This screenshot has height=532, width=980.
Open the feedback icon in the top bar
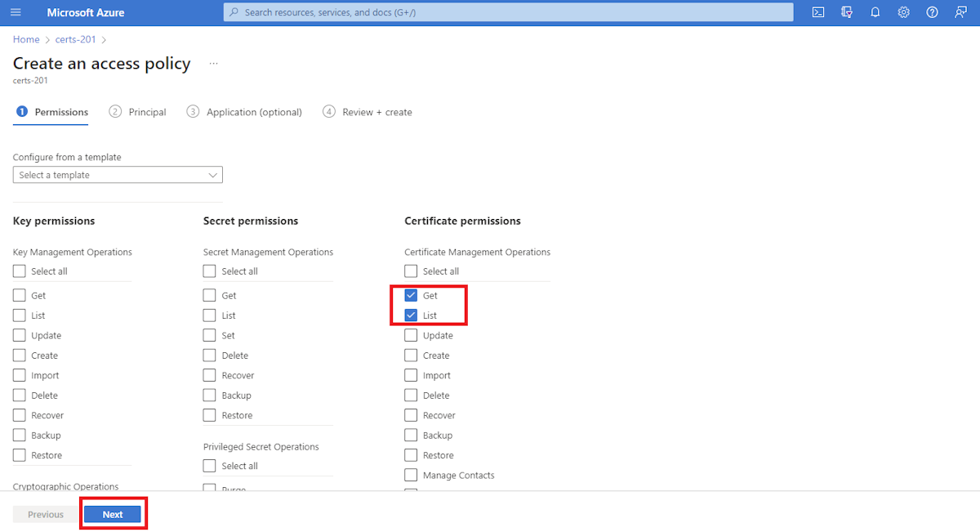tap(960, 12)
